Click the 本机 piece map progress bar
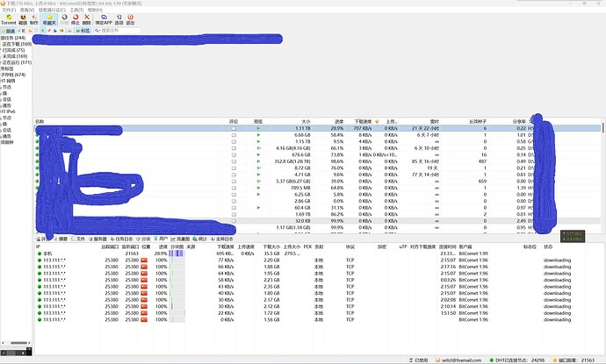This screenshot has height=364, width=606. pyautogui.click(x=177, y=253)
